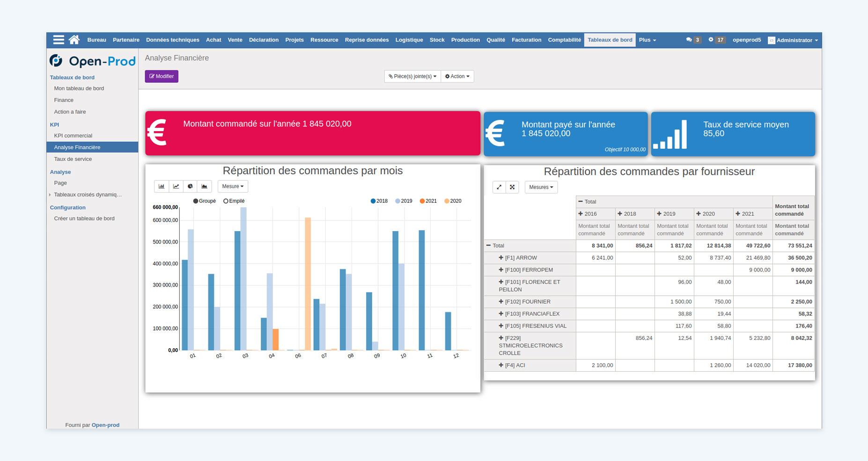
Task: Open the Pièce(s) jointe(s) dropdown
Action: (412, 76)
